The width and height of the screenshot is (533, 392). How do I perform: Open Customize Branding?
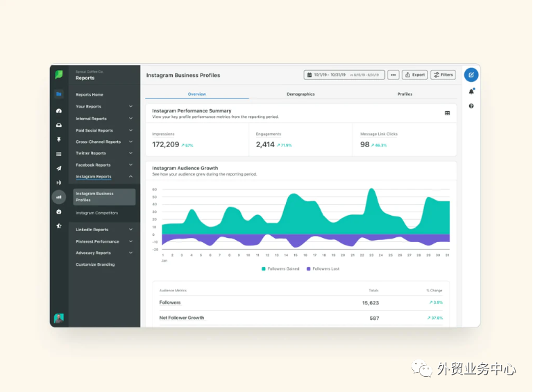point(95,264)
